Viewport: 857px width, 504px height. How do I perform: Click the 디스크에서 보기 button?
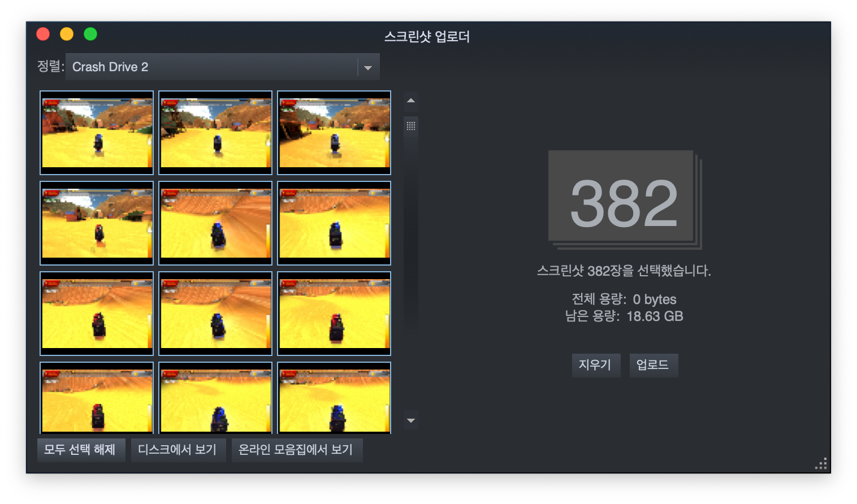point(178,450)
